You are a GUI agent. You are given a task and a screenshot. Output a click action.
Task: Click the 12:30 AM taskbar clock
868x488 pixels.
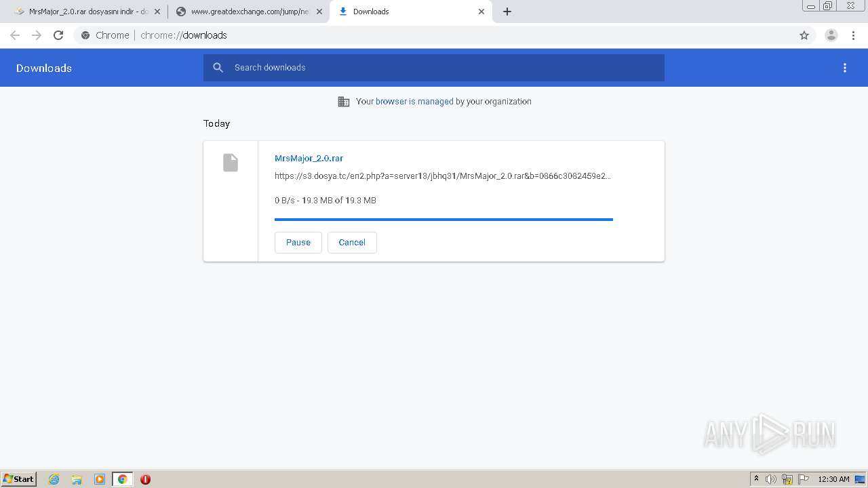pyautogui.click(x=833, y=479)
